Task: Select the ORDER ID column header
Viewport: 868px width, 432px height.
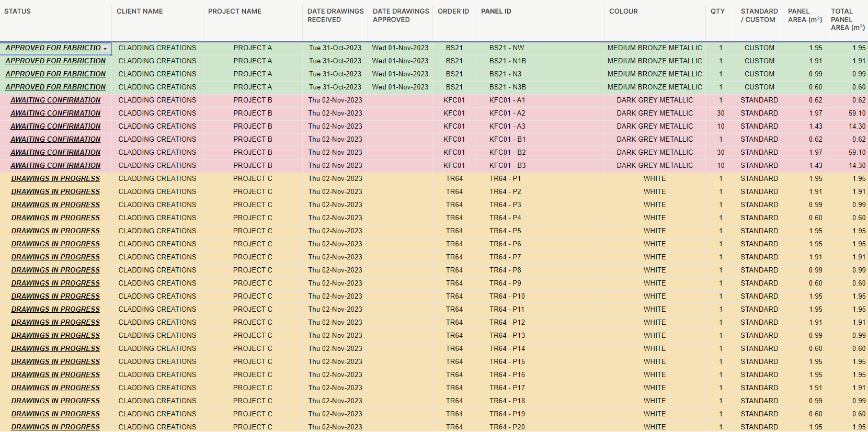Action: click(453, 12)
